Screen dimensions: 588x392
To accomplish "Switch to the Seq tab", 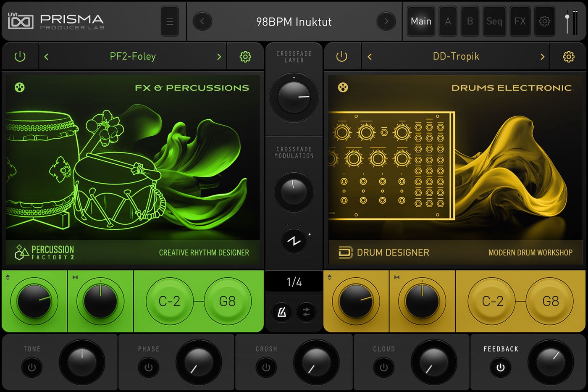I will tap(494, 21).
